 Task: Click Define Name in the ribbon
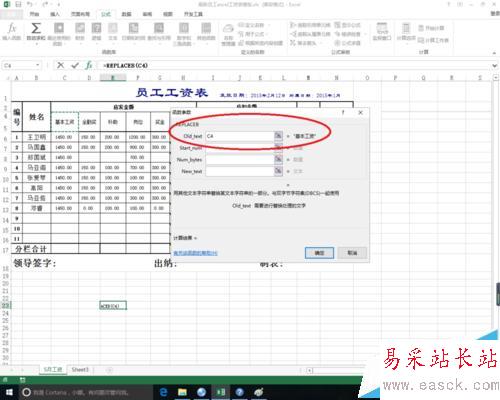(x=254, y=25)
